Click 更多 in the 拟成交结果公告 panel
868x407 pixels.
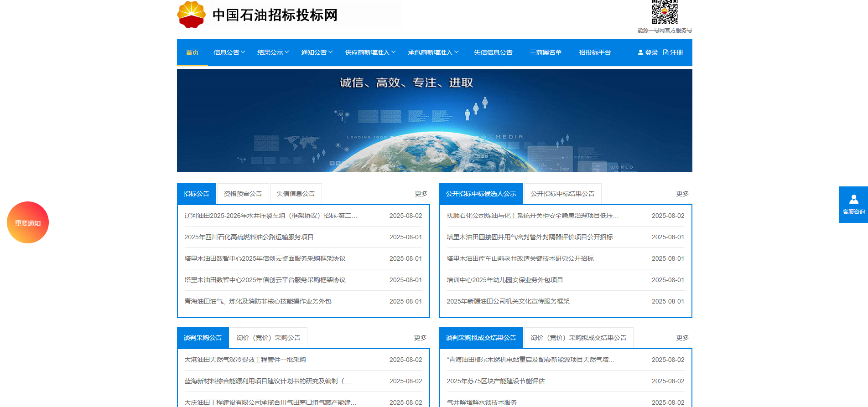[682, 338]
